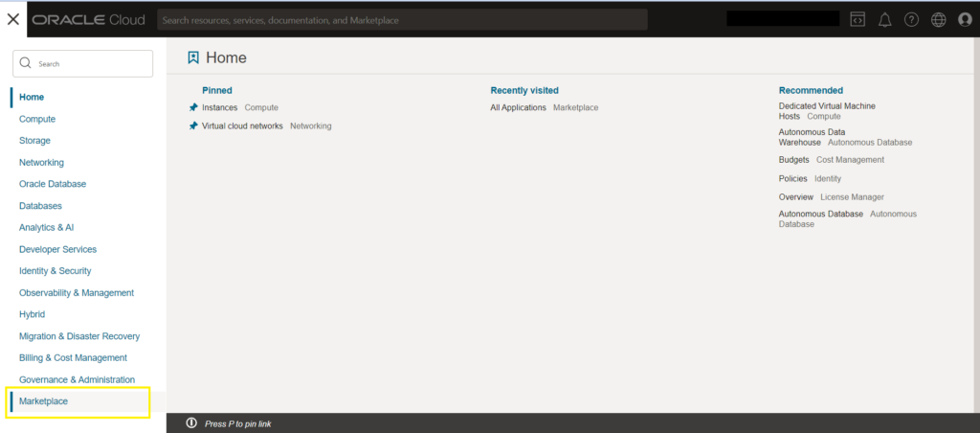This screenshot has width=980, height=433.
Task: Click the Recently visited heading
Action: tap(524, 90)
